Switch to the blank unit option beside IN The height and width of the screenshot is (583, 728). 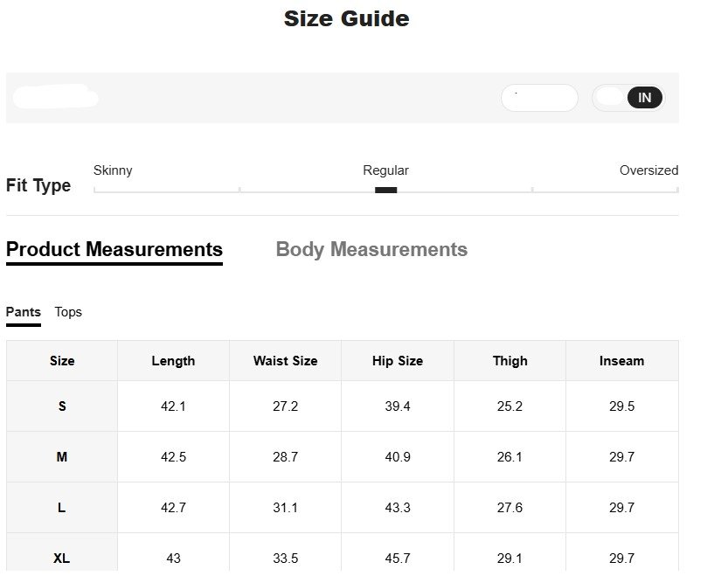(x=610, y=98)
